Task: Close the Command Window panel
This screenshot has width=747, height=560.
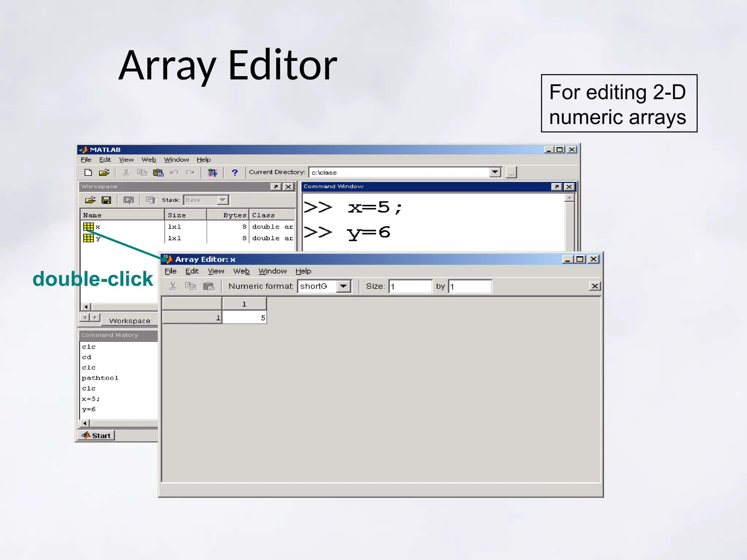Action: pos(569,187)
